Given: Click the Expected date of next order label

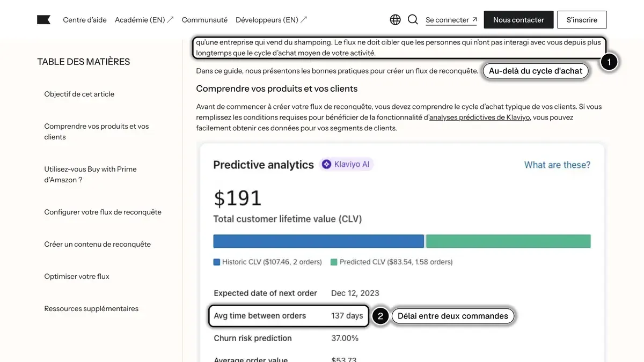Looking at the screenshot, I should point(266,293).
